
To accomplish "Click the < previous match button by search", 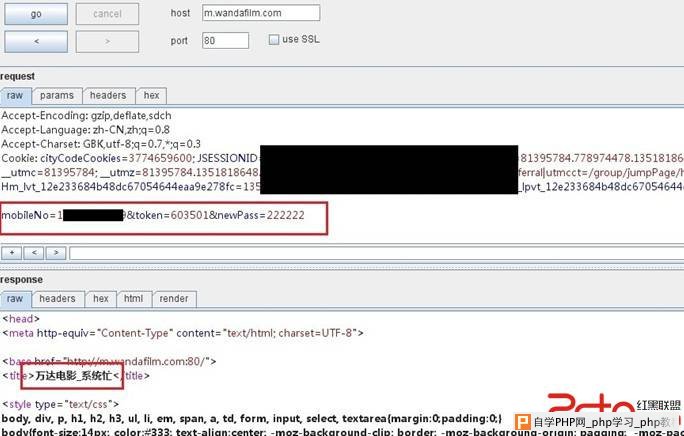I will (34, 253).
